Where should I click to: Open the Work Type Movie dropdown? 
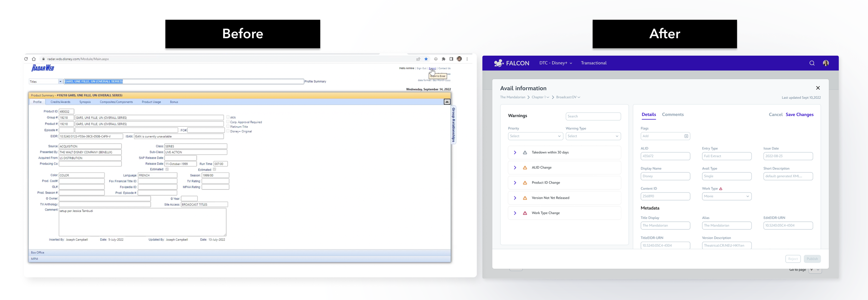[727, 196]
